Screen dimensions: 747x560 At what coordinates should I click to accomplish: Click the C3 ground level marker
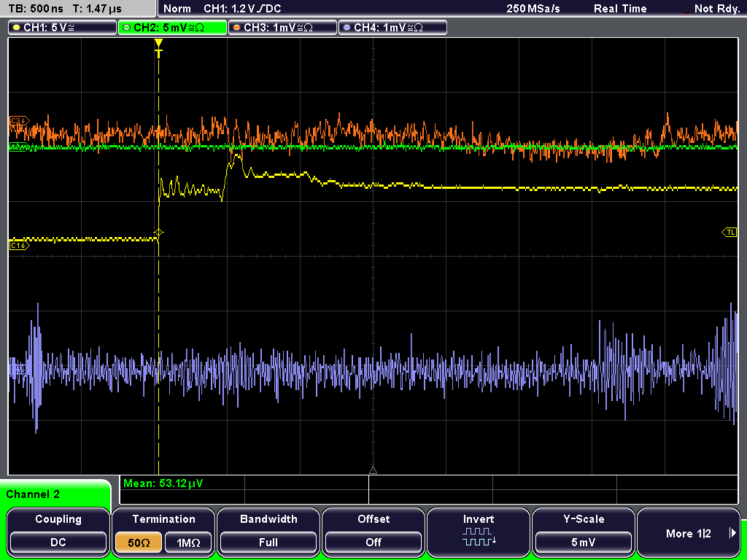pos(19,121)
